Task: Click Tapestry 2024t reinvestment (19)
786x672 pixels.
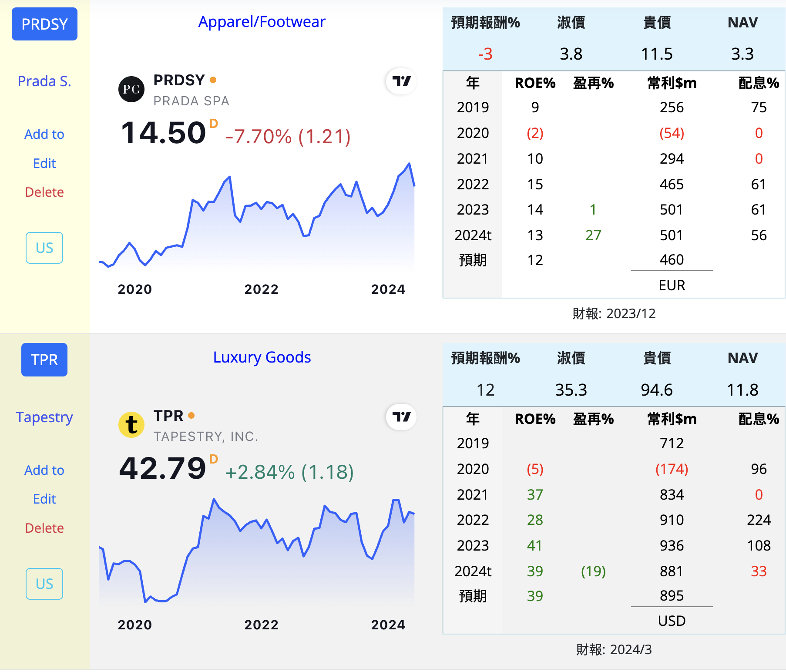Action: [x=593, y=571]
